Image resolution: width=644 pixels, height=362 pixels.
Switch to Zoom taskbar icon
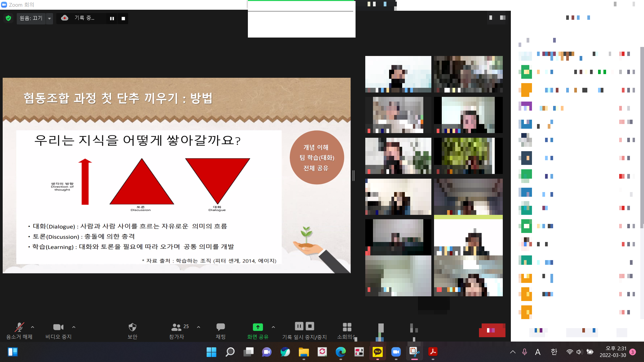[396, 352]
